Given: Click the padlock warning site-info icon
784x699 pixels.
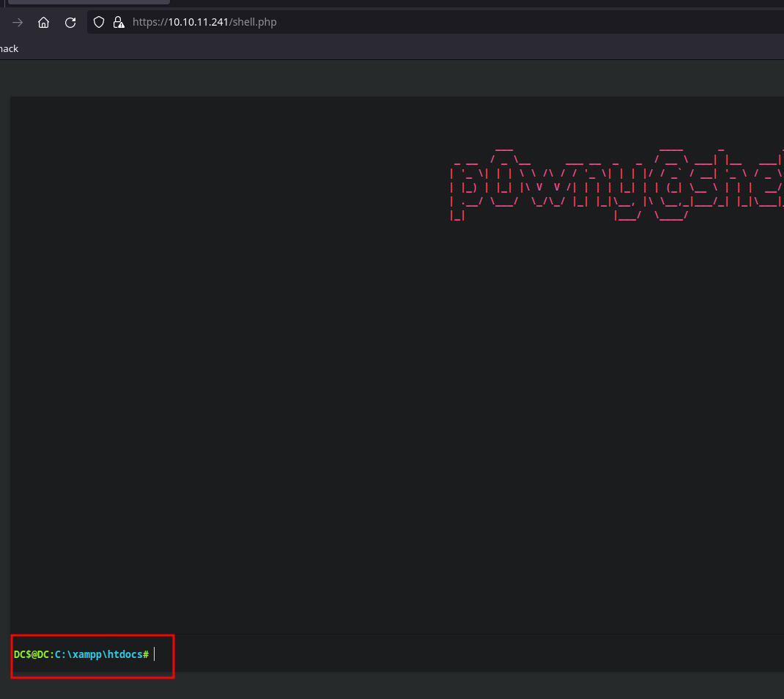Looking at the screenshot, I should [x=119, y=23].
